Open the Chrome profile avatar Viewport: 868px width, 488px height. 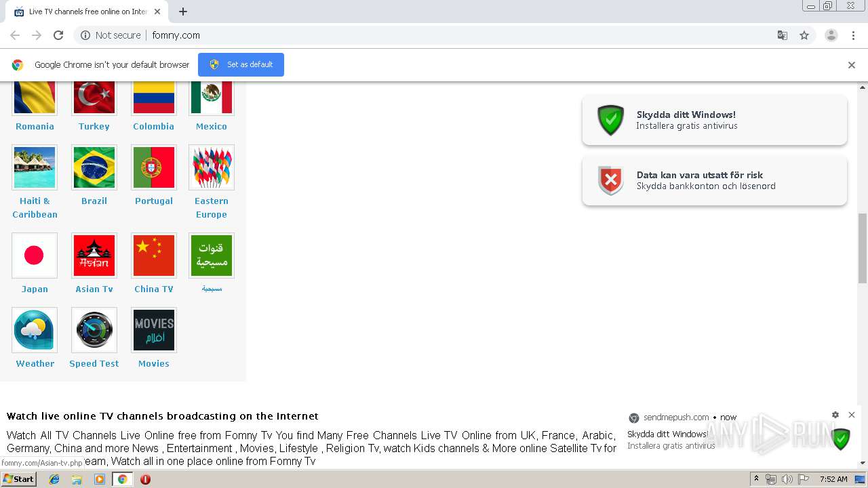click(831, 35)
